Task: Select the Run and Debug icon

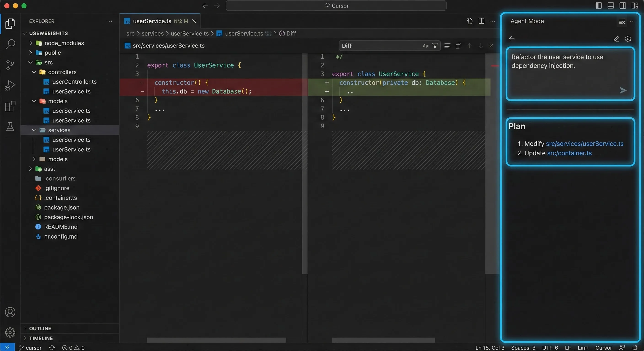Action: tap(10, 85)
